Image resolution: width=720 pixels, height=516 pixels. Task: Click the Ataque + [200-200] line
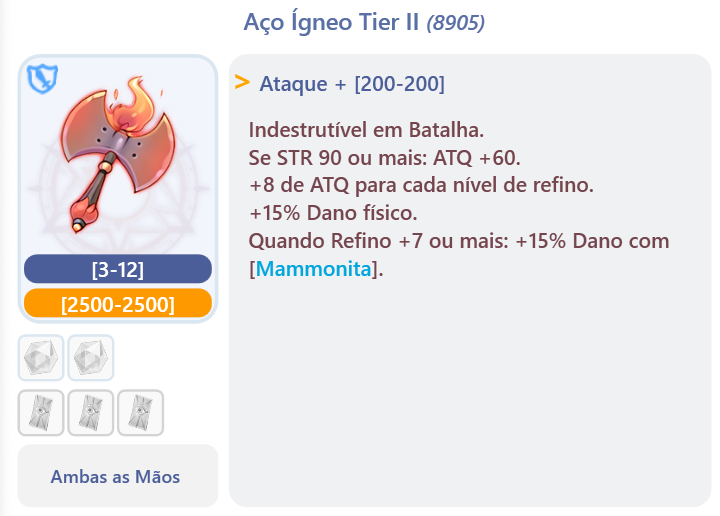coord(352,84)
